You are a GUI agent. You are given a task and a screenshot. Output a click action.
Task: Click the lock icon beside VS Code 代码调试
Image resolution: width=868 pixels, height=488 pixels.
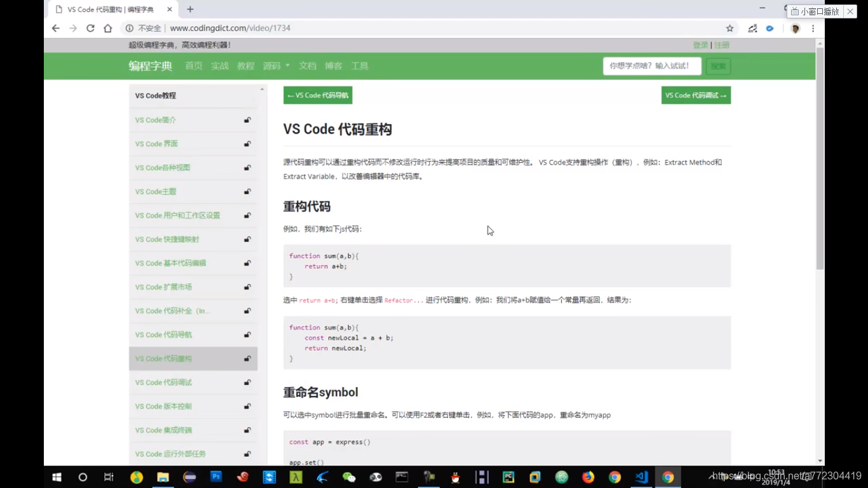coord(247,383)
